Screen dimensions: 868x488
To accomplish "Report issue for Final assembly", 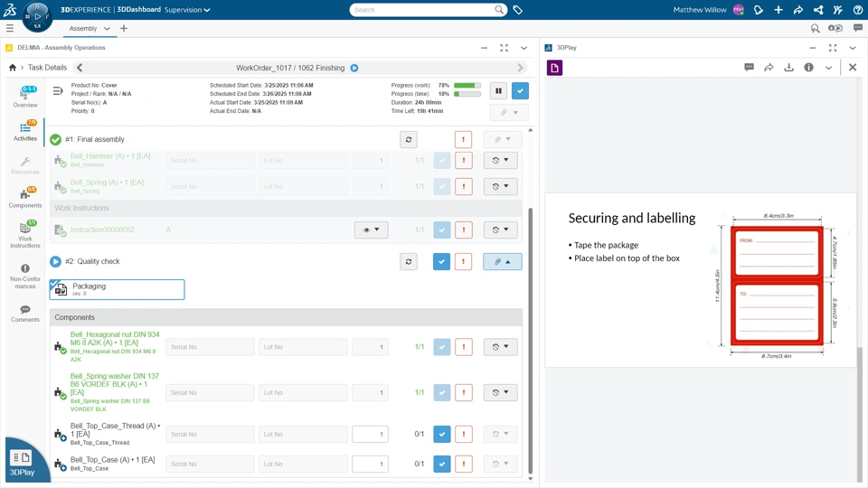I will pyautogui.click(x=463, y=139).
